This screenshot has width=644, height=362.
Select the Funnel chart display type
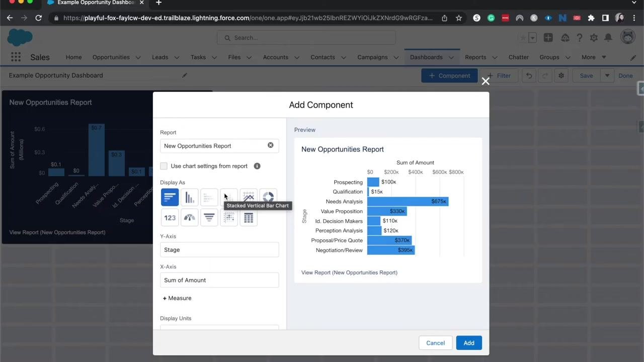[x=209, y=218]
